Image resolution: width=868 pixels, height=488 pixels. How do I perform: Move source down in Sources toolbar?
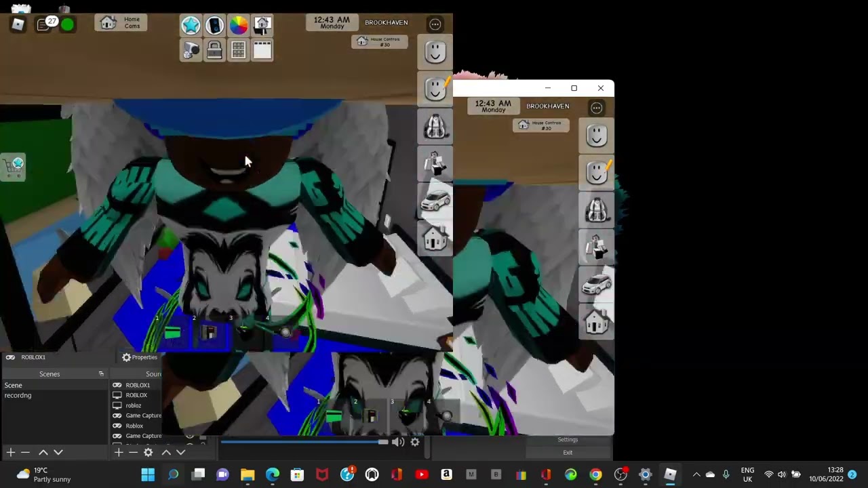point(180,452)
